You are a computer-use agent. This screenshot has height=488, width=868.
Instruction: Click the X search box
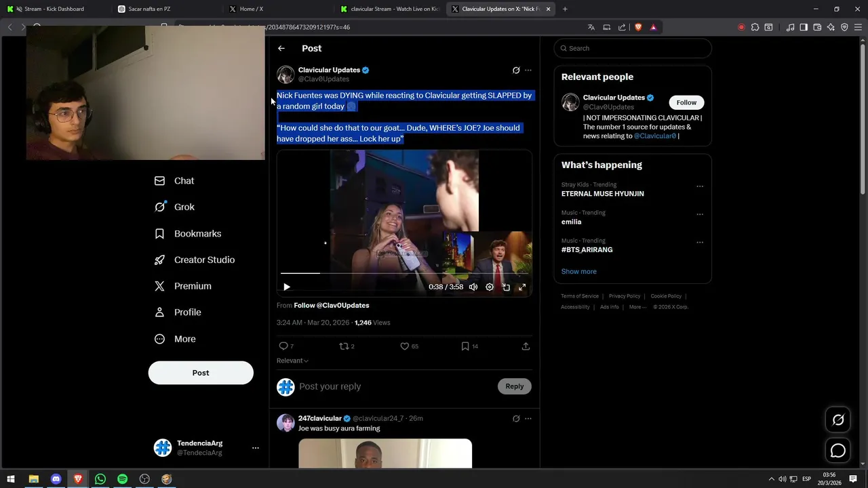coord(633,48)
